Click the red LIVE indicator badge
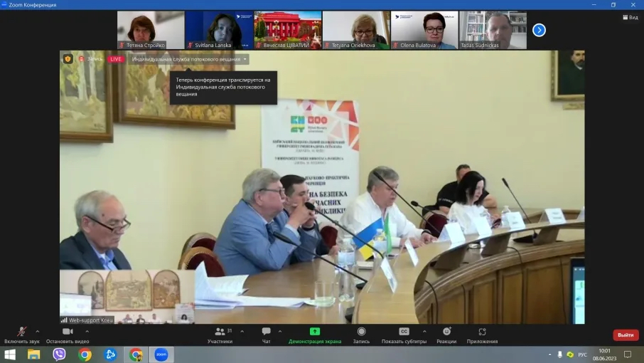The width and height of the screenshot is (644, 363). pos(116,59)
